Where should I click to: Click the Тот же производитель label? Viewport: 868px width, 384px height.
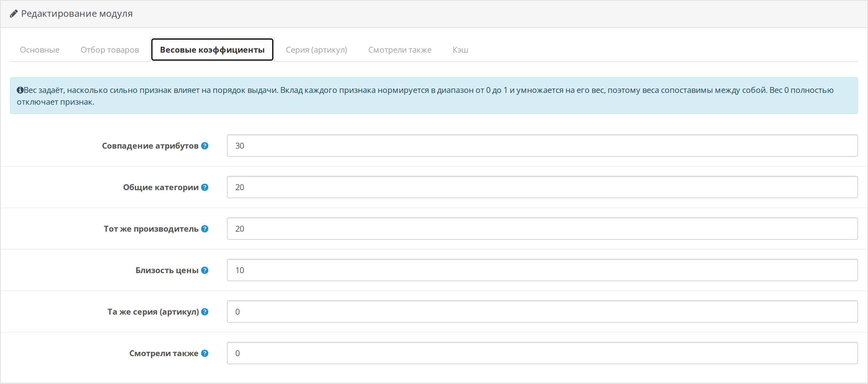tap(151, 229)
